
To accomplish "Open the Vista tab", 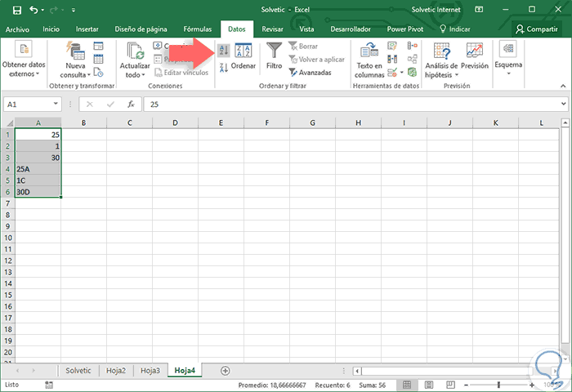I will [x=306, y=29].
